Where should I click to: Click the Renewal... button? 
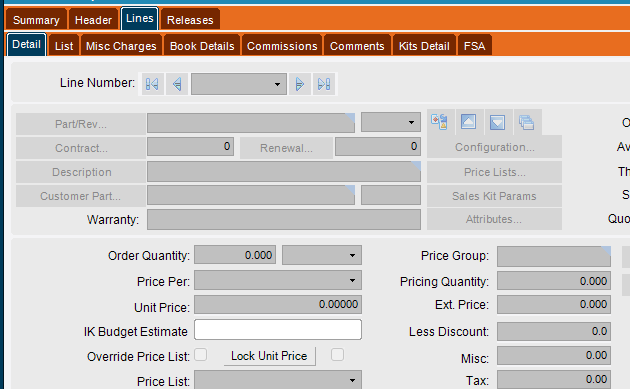[286, 148]
